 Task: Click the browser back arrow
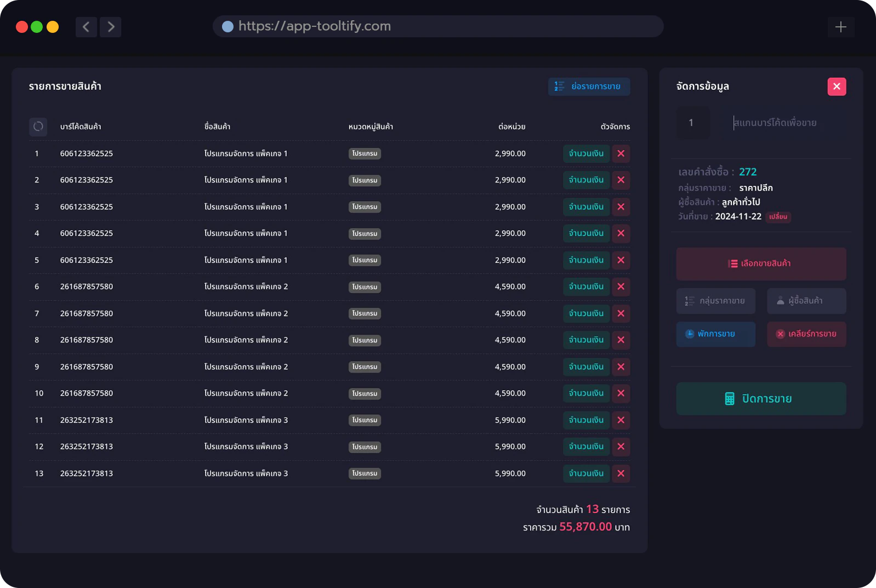tap(86, 27)
